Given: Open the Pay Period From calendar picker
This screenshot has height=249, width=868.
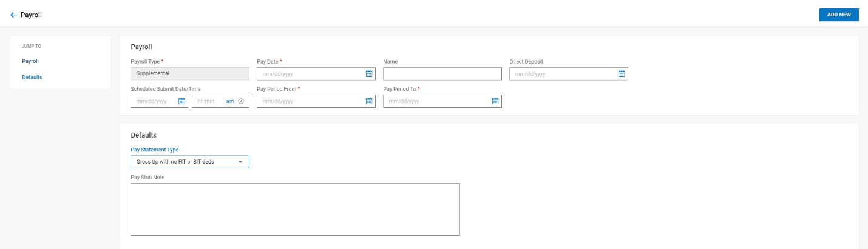Looking at the screenshot, I should click(x=369, y=101).
